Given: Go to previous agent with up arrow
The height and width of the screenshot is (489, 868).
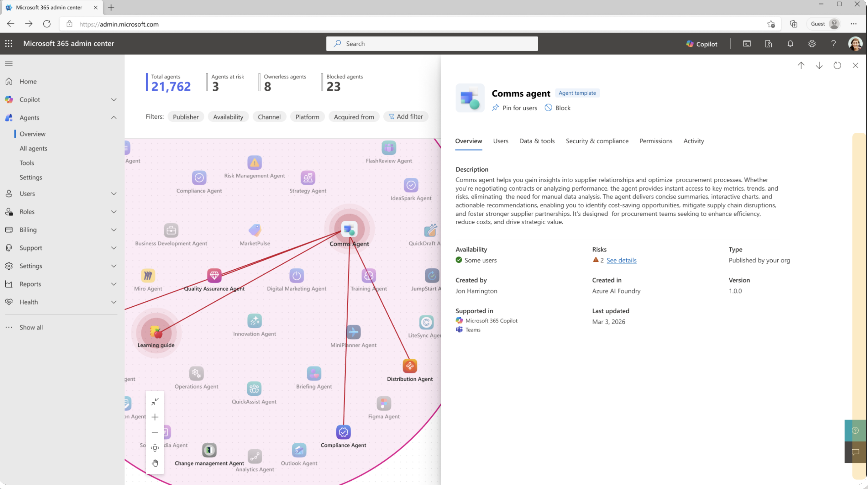Looking at the screenshot, I should pyautogui.click(x=801, y=65).
